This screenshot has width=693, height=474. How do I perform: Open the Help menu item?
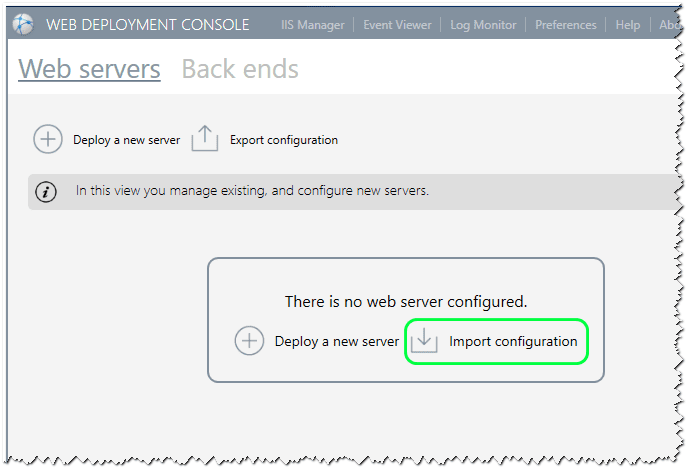click(x=628, y=25)
